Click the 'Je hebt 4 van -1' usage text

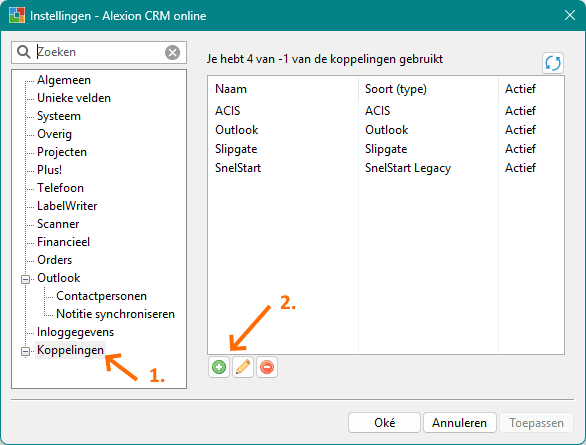pyautogui.click(x=325, y=59)
